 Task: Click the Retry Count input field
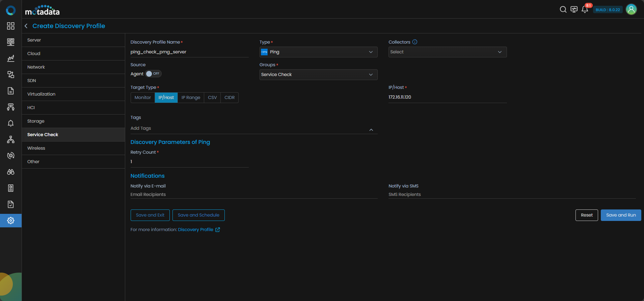pyautogui.click(x=189, y=162)
